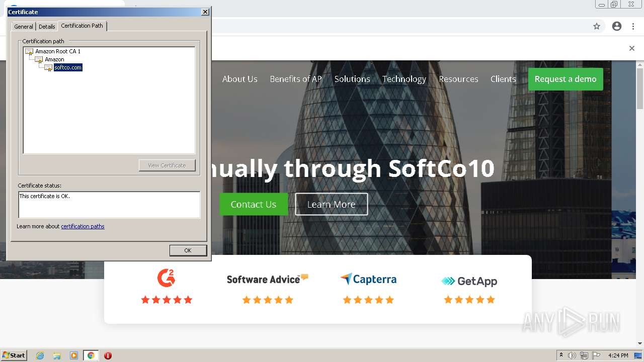This screenshot has height=362, width=644.
Task: Click the network tray icon
Action: [584, 355]
